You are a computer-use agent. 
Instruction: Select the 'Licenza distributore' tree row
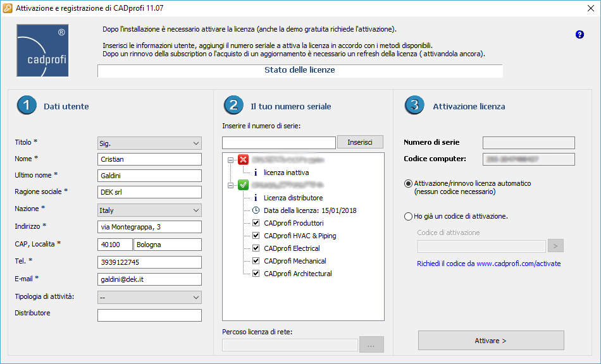click(x=293, y=198)
